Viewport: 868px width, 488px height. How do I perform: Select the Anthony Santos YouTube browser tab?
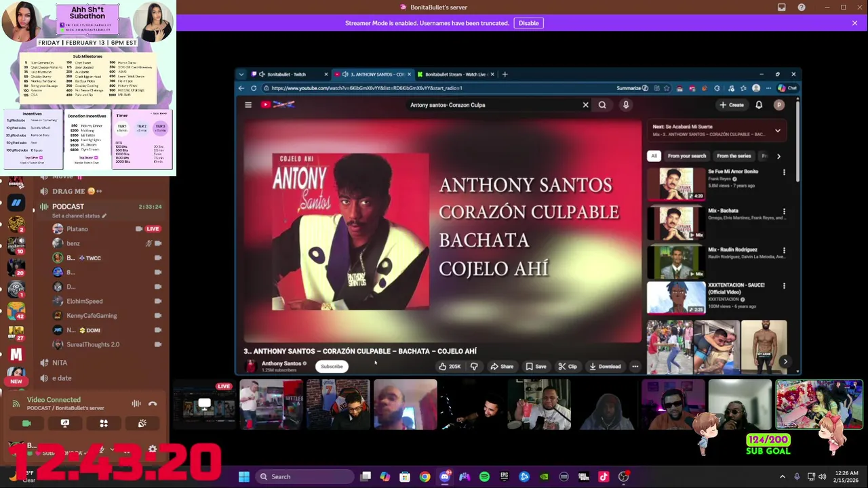(x=374, y=75)
